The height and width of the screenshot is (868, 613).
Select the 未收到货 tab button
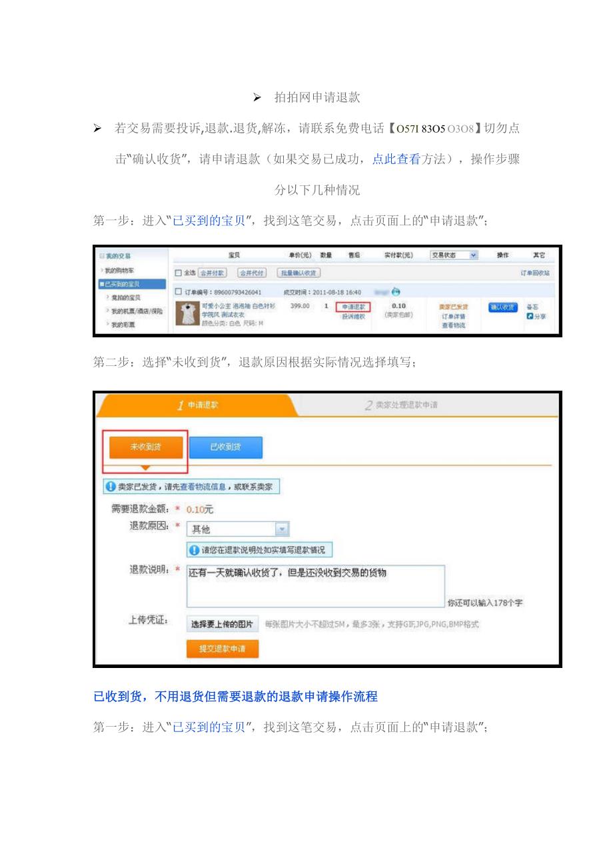pos(145,447)
